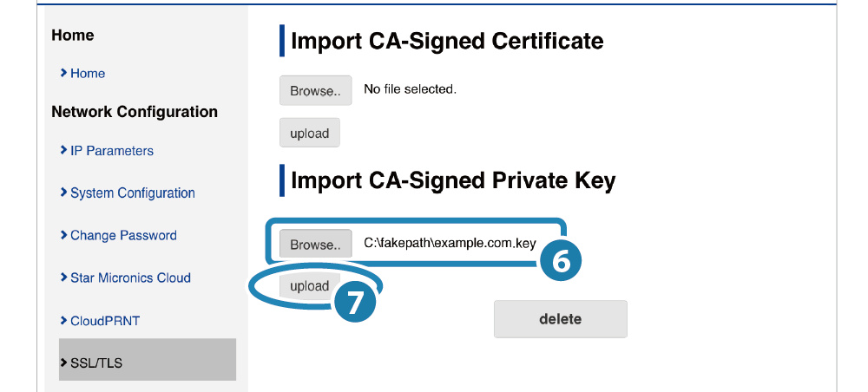Viewport: 868px width, 392px height.
Task: Click the chevron beside Home link
Action: (63, 73)
